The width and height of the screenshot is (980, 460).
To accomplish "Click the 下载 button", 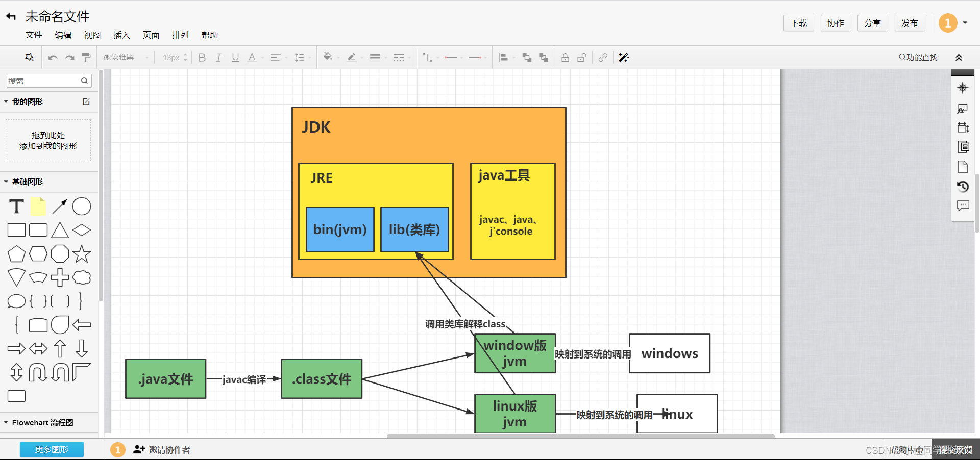I will (799, 23).
